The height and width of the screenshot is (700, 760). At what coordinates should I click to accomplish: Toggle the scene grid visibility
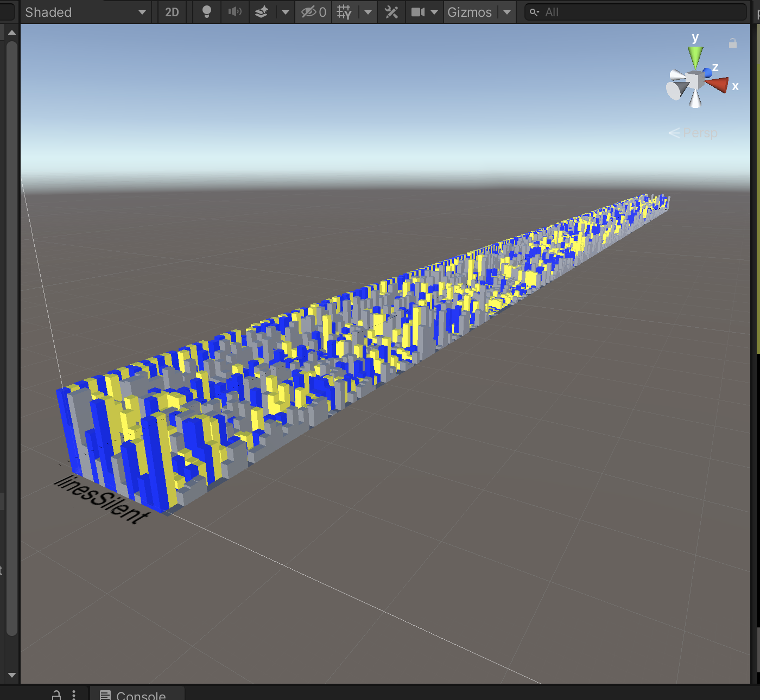tap(344, 12)
